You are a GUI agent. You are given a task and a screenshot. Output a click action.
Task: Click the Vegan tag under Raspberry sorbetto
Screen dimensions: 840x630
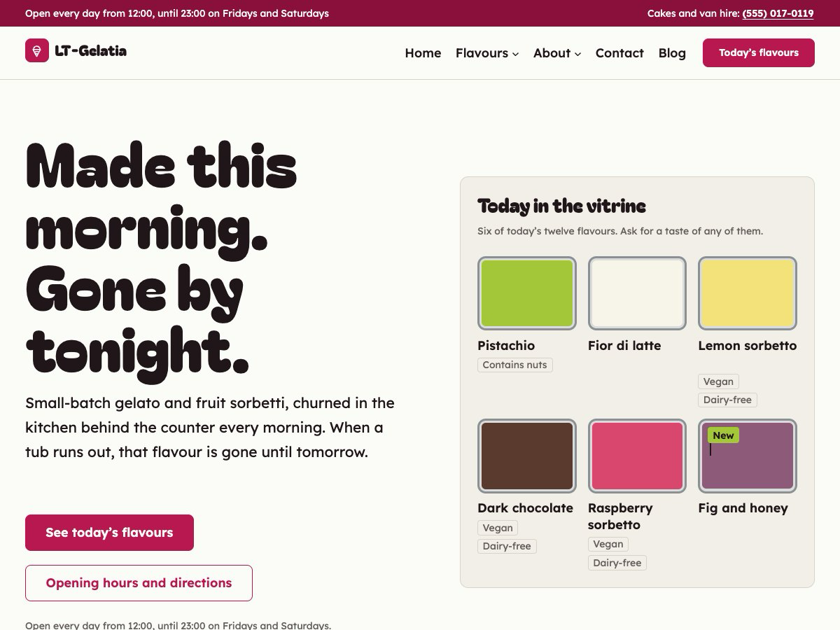(608, 544)
